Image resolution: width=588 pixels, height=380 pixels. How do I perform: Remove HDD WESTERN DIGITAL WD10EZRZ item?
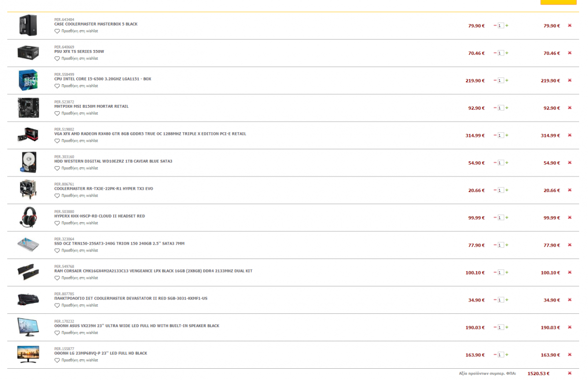click(569, 163)
